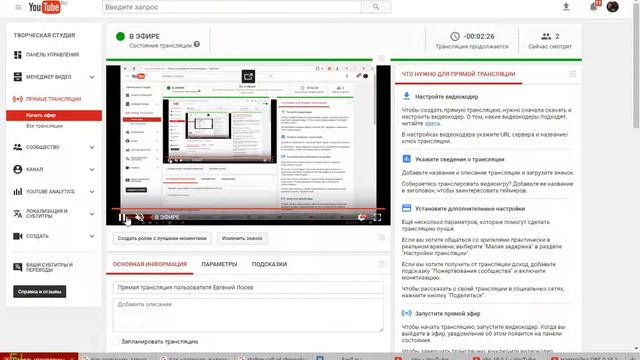The height and width of the screenshot is (360, 640).
Task: Expand Менеджер видео section
Action: (x=92, y=77)
